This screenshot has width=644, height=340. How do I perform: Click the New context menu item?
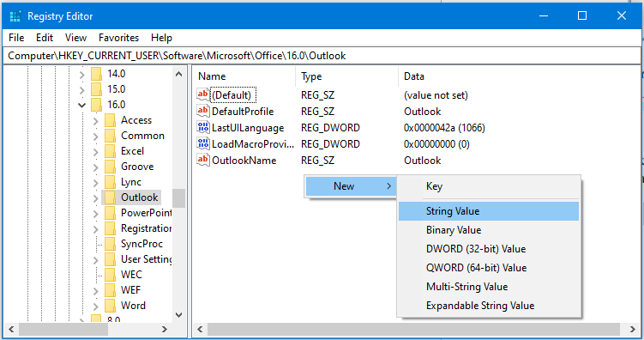click(351, 186)
